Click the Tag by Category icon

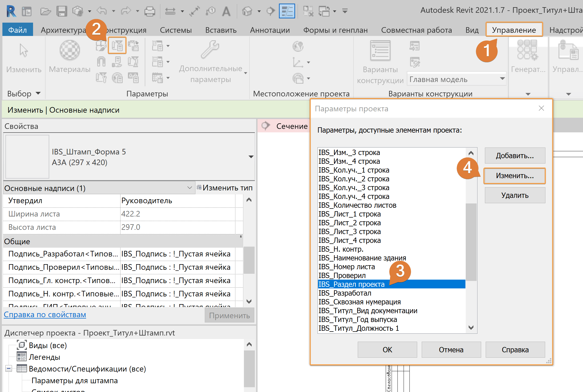coord(211,11)
